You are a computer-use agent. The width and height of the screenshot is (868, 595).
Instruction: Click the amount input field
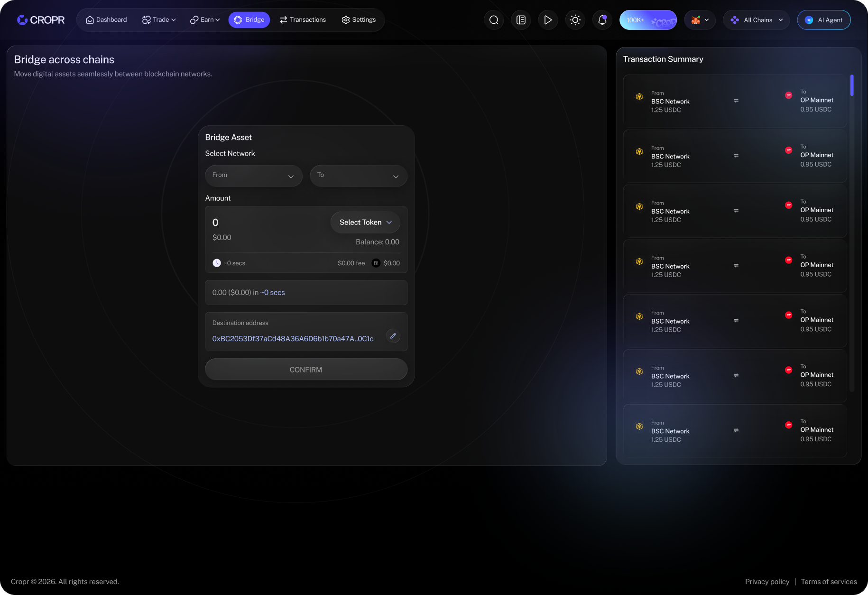266,223
